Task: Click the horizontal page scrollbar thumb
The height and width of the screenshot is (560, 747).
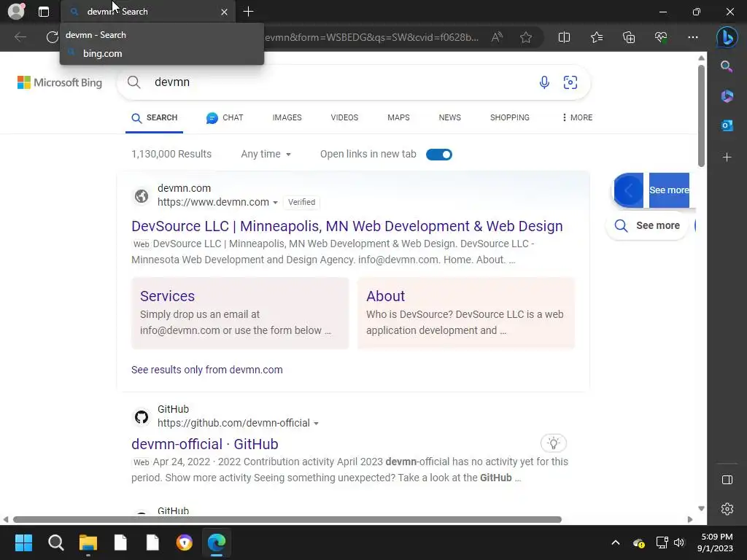Action: click(287, 519)
